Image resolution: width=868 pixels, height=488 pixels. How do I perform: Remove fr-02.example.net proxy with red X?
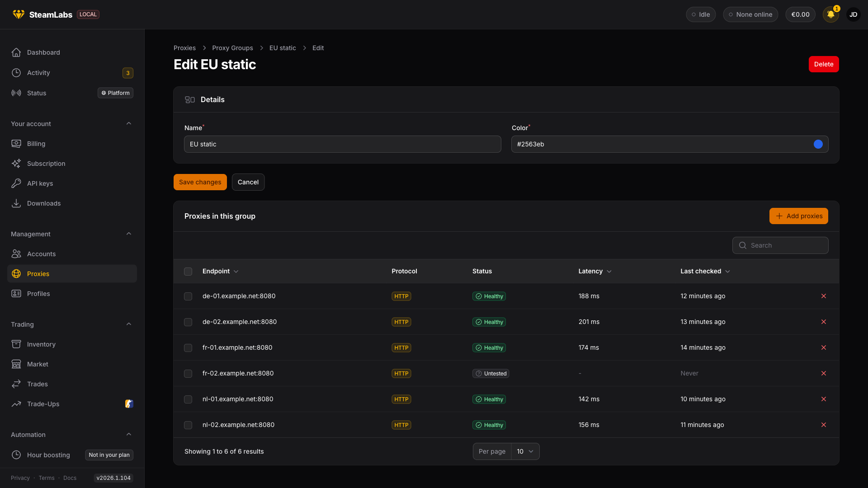tap(824, 373)
